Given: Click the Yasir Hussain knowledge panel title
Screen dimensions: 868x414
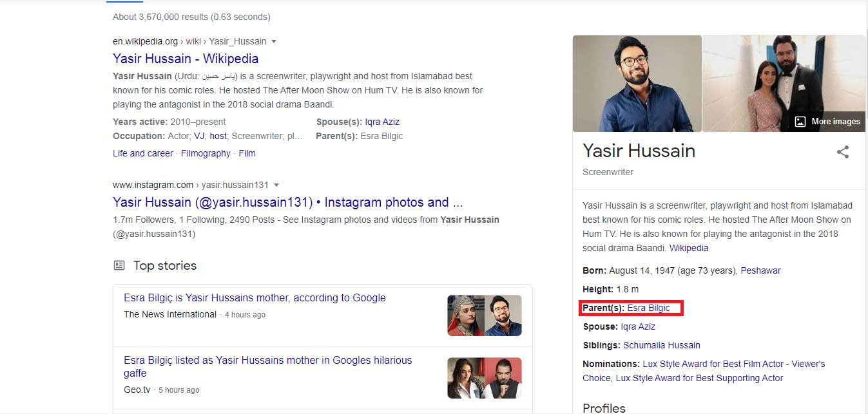Looking at the screenshot, I should pyautogui.click(x=639, y=151).
